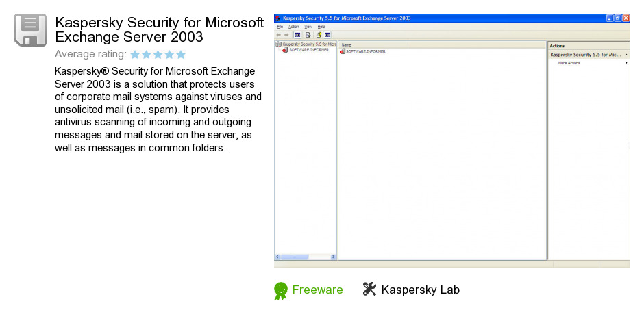Select SOFTWARE.INFORMER in the console tree
The image size is (644, 321).
coord(309,50)
